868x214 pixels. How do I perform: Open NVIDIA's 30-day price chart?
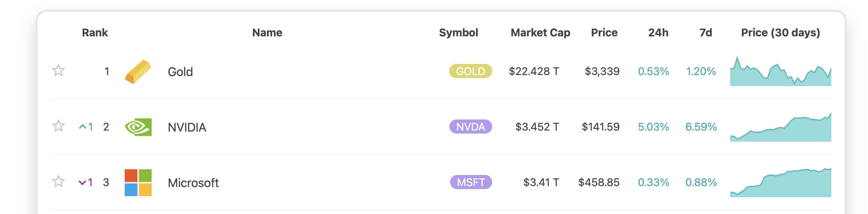pyautogui.click(x=781, y=127)
